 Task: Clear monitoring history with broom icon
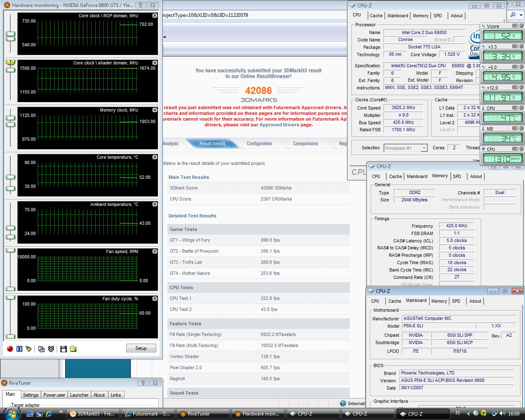click(x=28, y=349)
